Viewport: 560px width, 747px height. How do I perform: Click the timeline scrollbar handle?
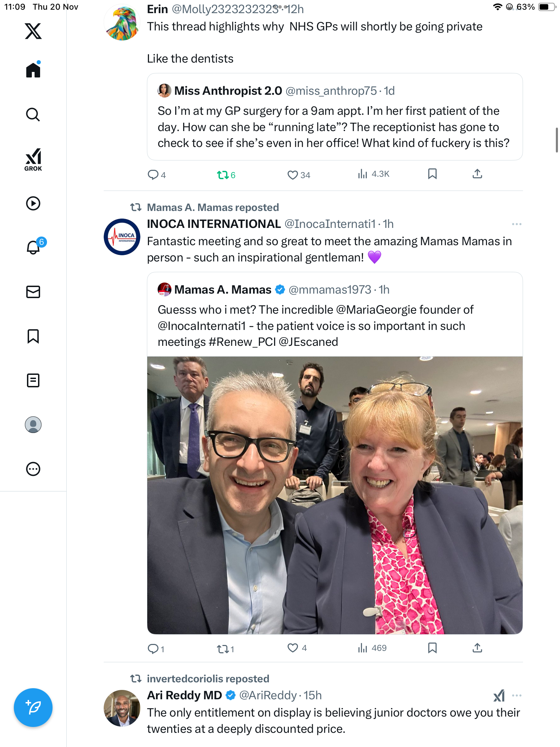(556, 140)
